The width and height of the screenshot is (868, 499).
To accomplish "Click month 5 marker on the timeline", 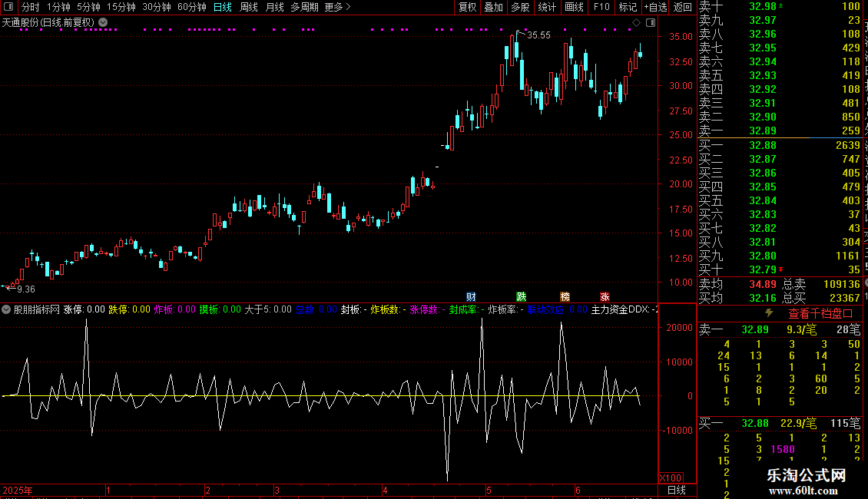I will click(489, 490).
